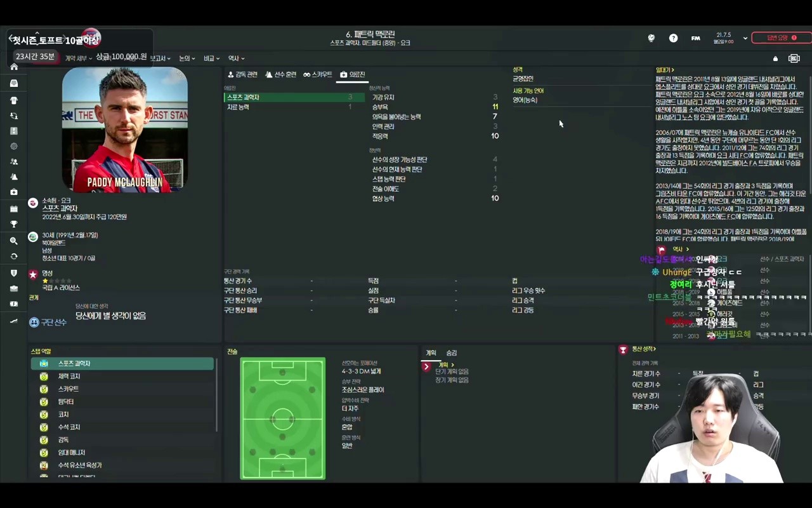Click the calendar Schedule icon in sidebar
812x508 pixels.
(x=14, y=208)
